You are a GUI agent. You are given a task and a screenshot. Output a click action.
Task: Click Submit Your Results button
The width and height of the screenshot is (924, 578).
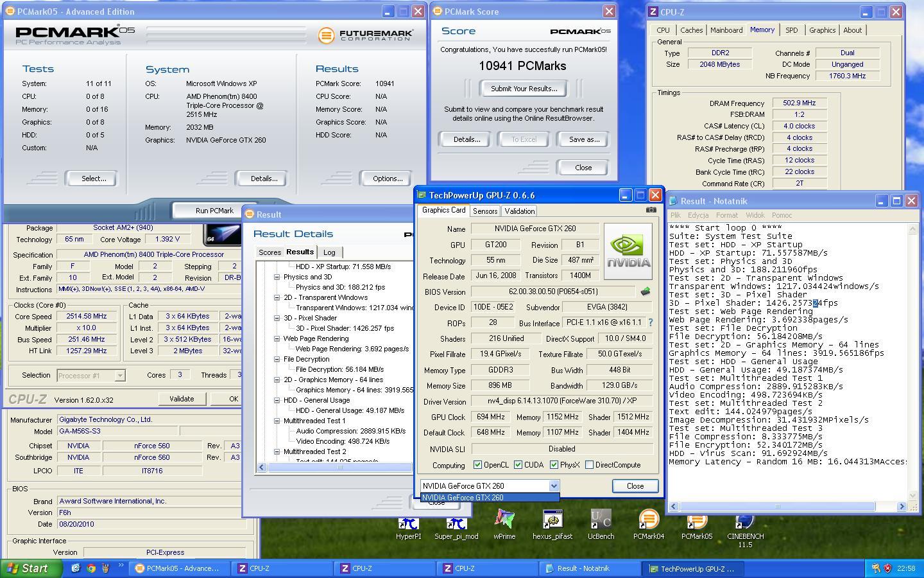[x=524, y=89]
